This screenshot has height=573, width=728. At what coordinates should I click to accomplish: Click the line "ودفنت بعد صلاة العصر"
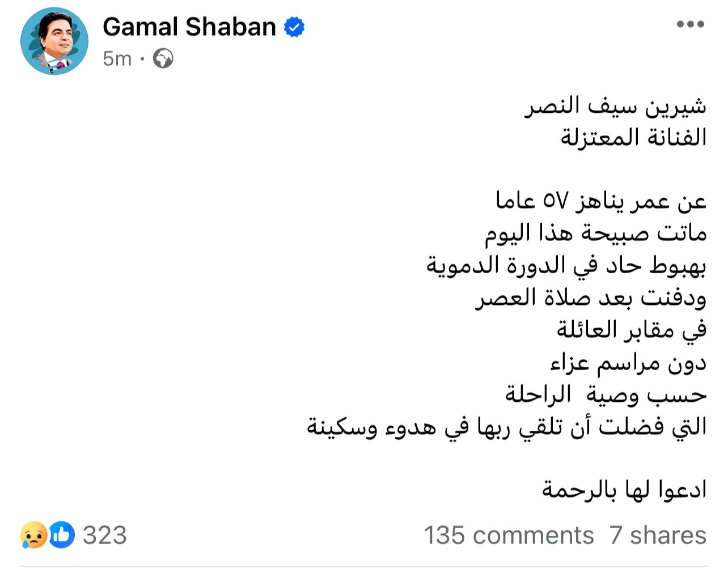[591, 298]
